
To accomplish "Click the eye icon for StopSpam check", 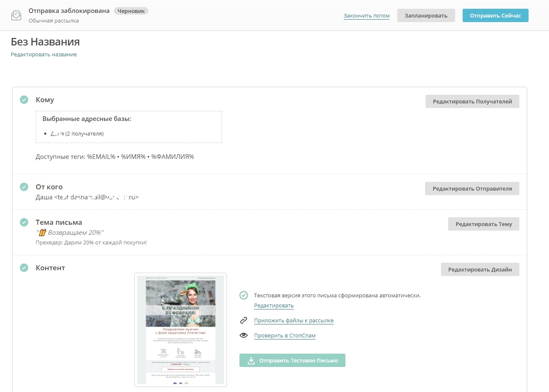I will [x=244, y=335].
